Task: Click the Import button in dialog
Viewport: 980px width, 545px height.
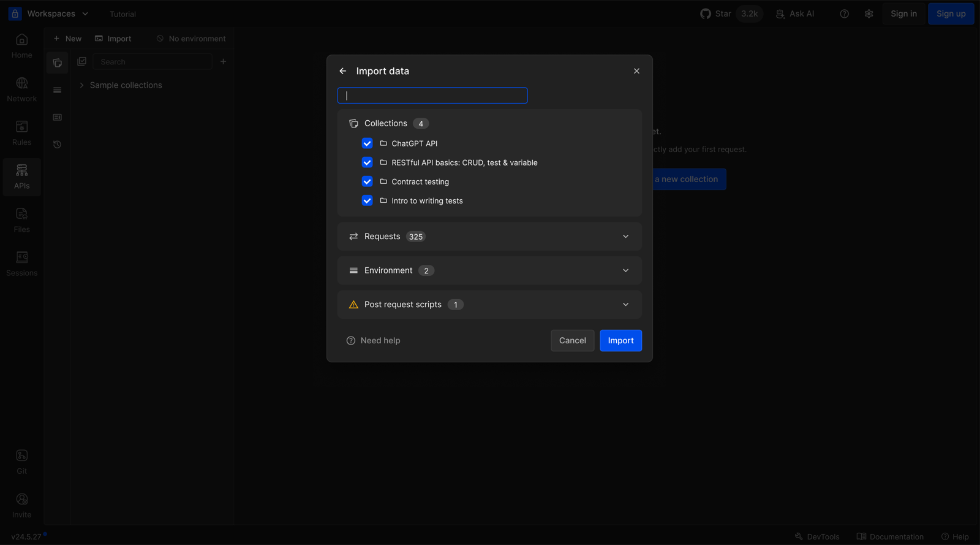Action: 620,341
